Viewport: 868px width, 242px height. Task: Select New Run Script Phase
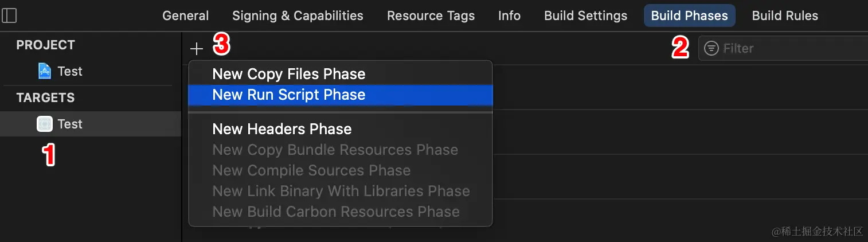[x=289, y=95]
